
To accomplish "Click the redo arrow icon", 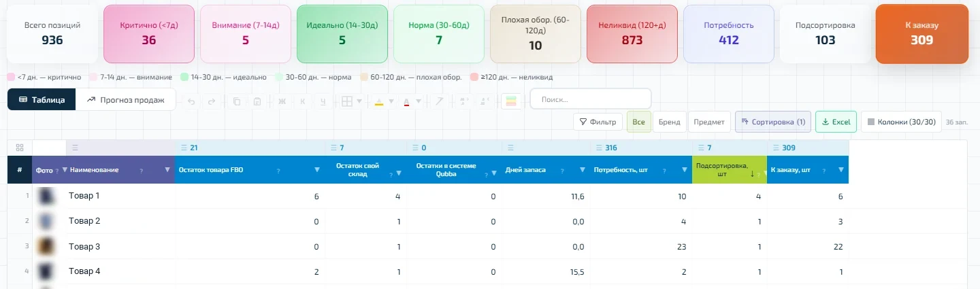I will pyautogui.click(x=212, y=101).
